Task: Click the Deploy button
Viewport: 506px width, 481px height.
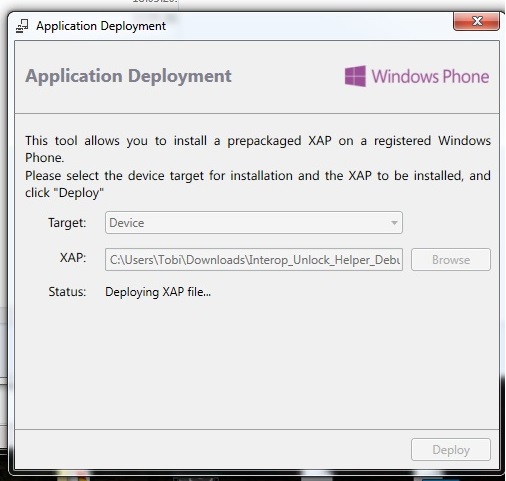Action: 451,450
